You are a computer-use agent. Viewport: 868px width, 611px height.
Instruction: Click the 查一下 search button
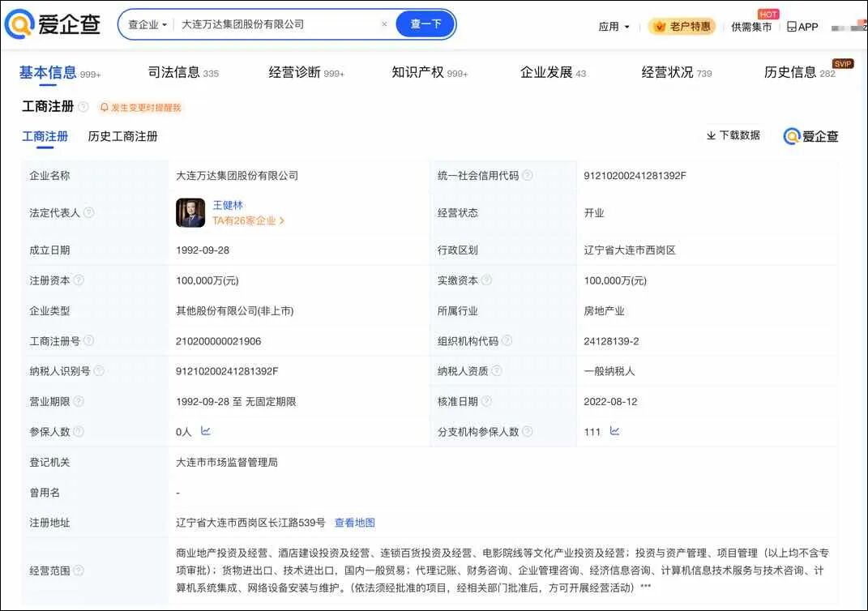pos(425,23)
